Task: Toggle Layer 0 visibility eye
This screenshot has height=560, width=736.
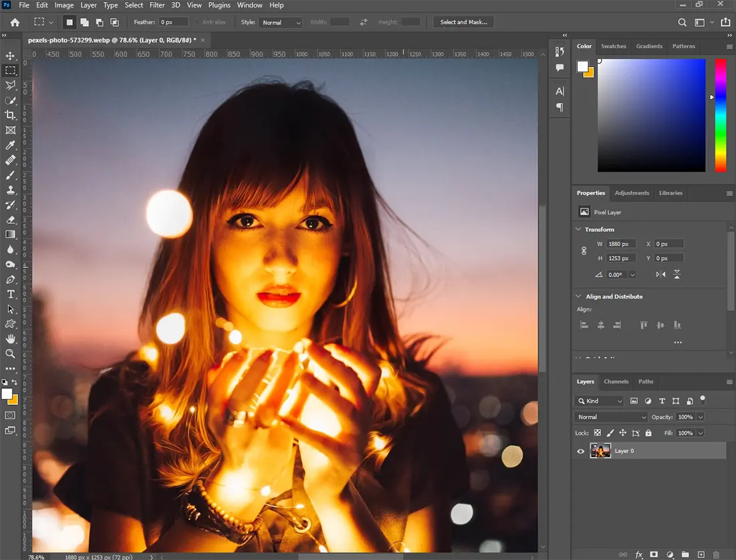Action: coord(581,451)
